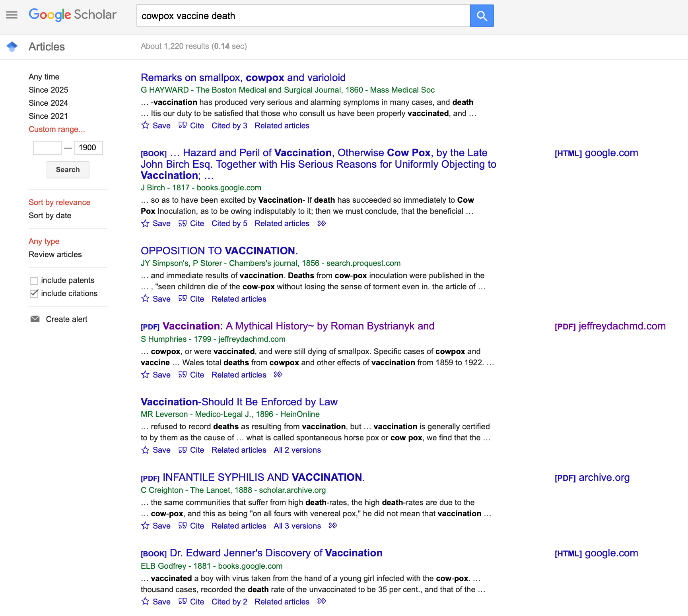
Task: Select Any time filter
Action: click(x=44, y=77)
